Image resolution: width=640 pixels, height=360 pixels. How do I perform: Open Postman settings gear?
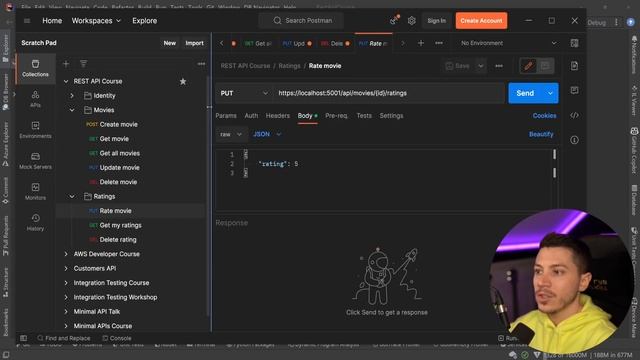coord(411,20)
